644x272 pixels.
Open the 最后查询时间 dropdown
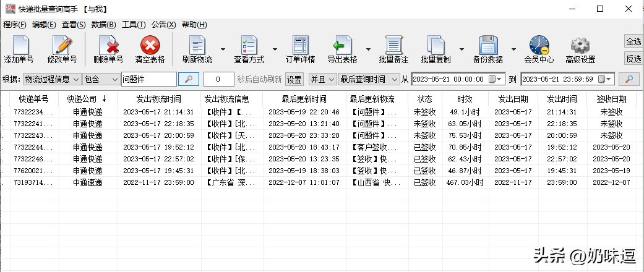coord(369,79)
